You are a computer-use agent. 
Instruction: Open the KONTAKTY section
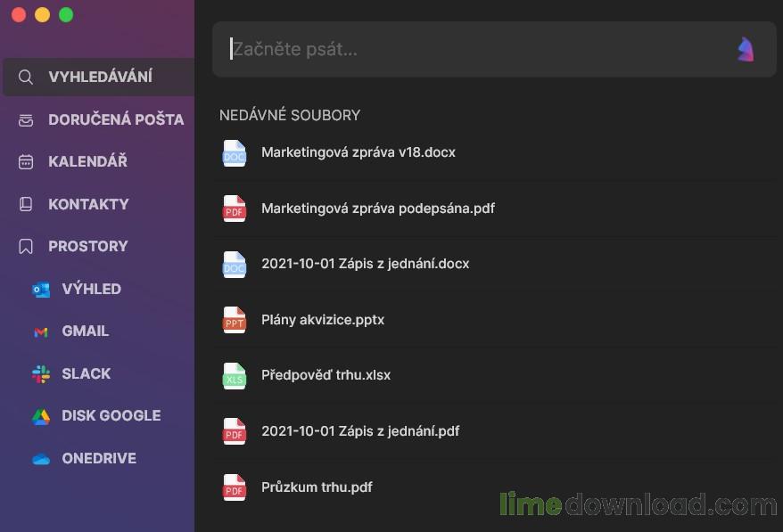[88, 204]
